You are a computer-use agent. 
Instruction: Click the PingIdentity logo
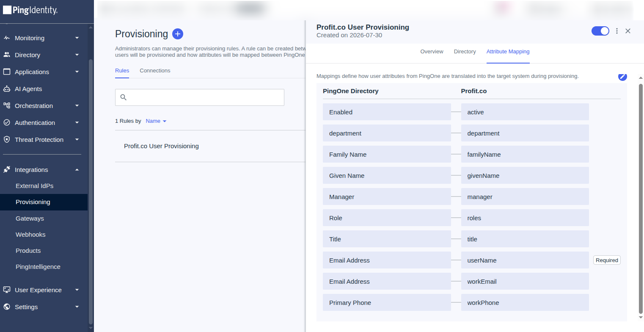30,11
